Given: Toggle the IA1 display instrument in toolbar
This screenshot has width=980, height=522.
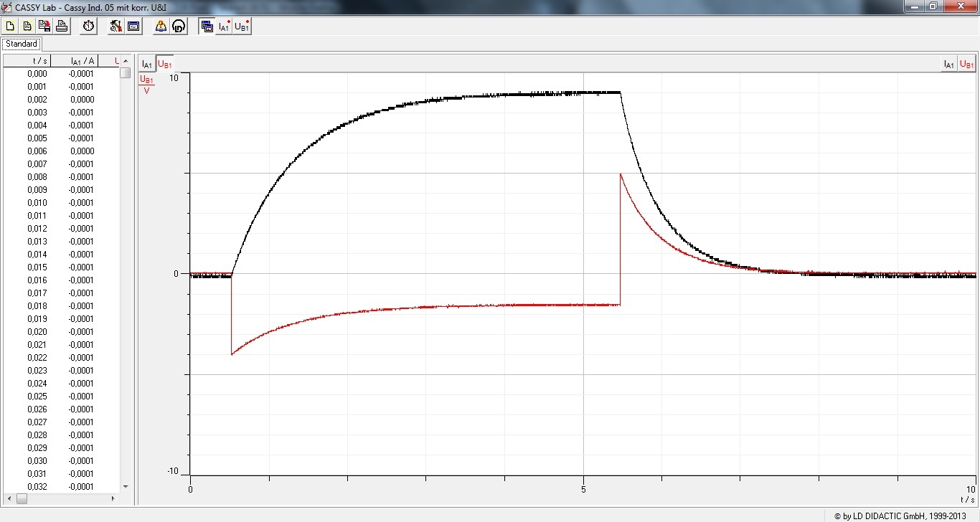Looking at the screenshot, I should click(x=225, y=27).
